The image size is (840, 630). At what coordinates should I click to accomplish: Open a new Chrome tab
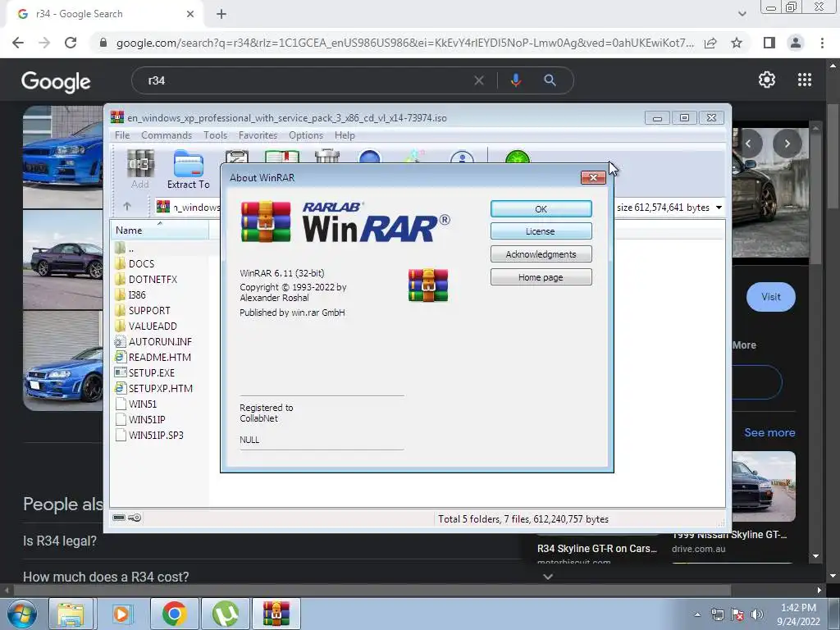[221, 14]
